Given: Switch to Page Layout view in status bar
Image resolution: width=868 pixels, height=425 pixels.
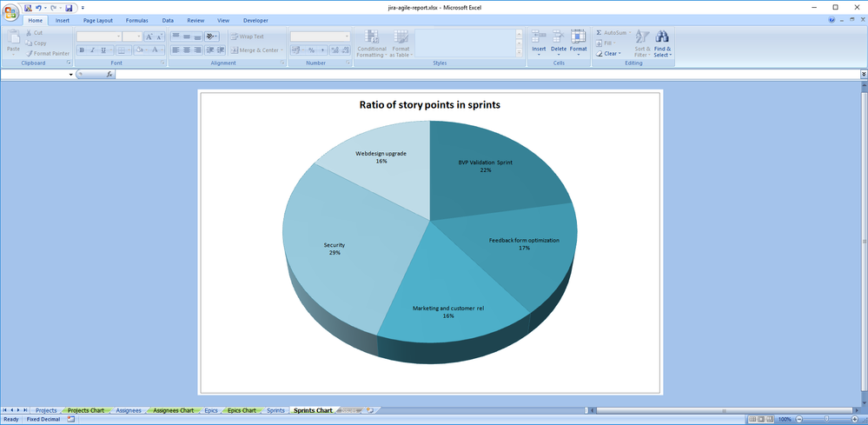Looking at the screenshot, I should tap(761, 420).
